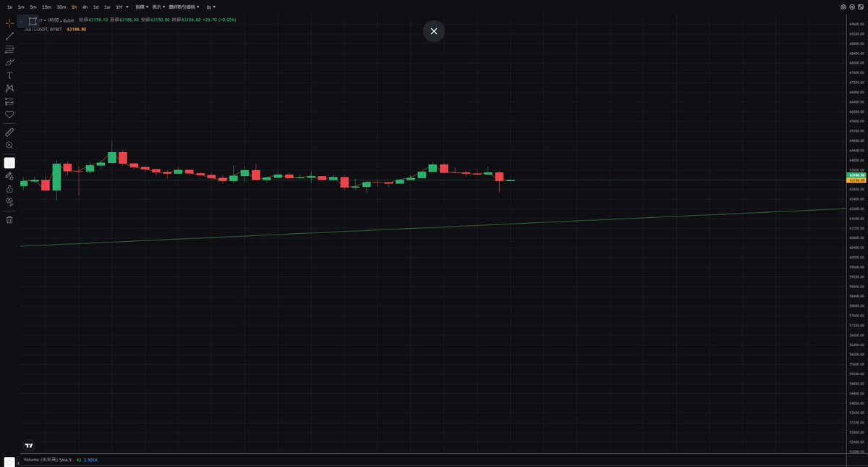Image resolution: width=868 pixels, height=467 pixels.
Task: Expand more timeframes arrow after 1M
Action: click(127, 7)
